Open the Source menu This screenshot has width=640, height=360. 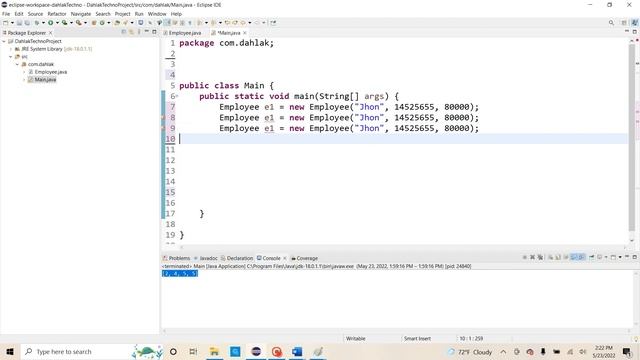pyautogui.click(x=35, y=14)
